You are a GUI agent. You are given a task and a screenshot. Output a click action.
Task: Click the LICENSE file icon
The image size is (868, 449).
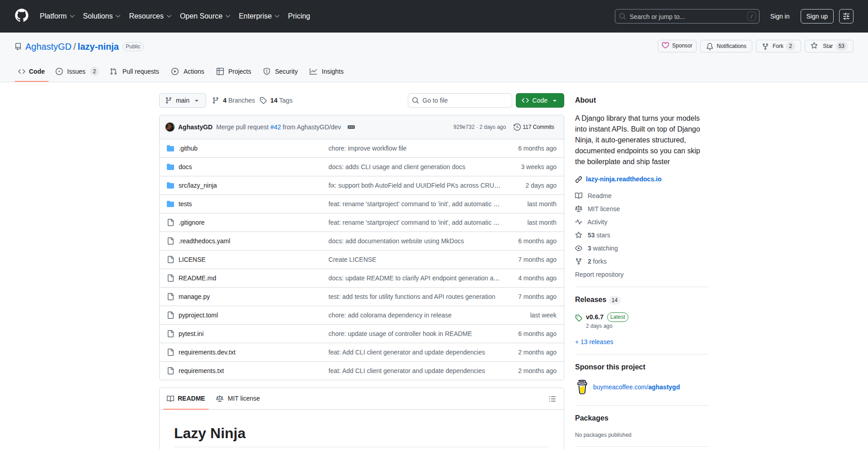pos(170,260)
